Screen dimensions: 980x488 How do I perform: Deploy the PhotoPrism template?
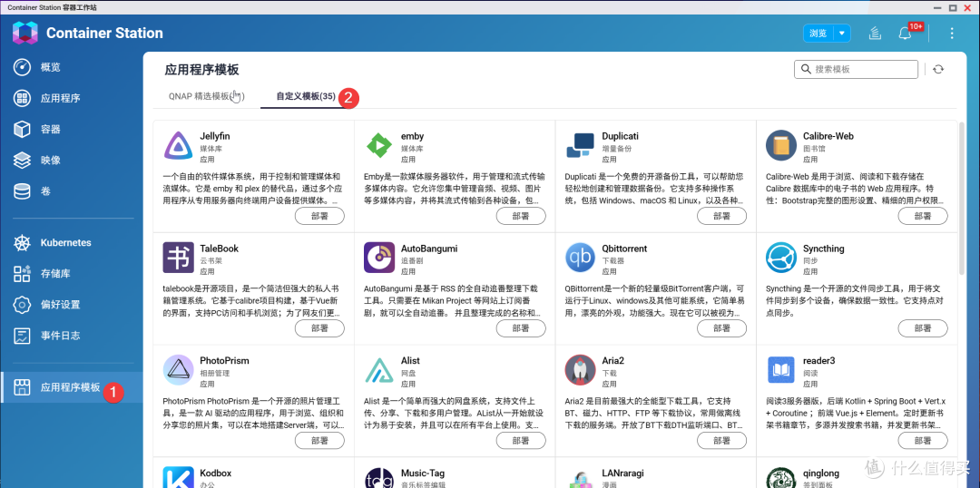coord(319,441)
